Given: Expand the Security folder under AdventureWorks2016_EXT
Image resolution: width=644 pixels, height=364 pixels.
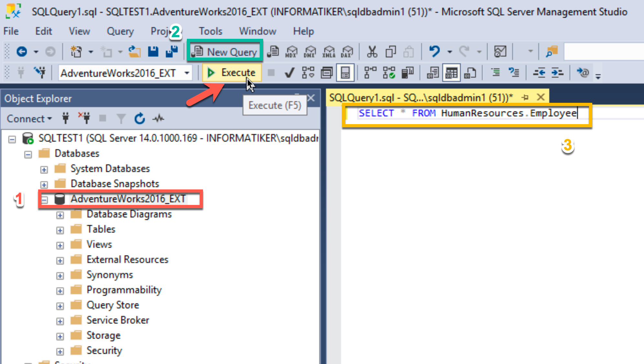Looking at the screenshot, I should (60, 352).
